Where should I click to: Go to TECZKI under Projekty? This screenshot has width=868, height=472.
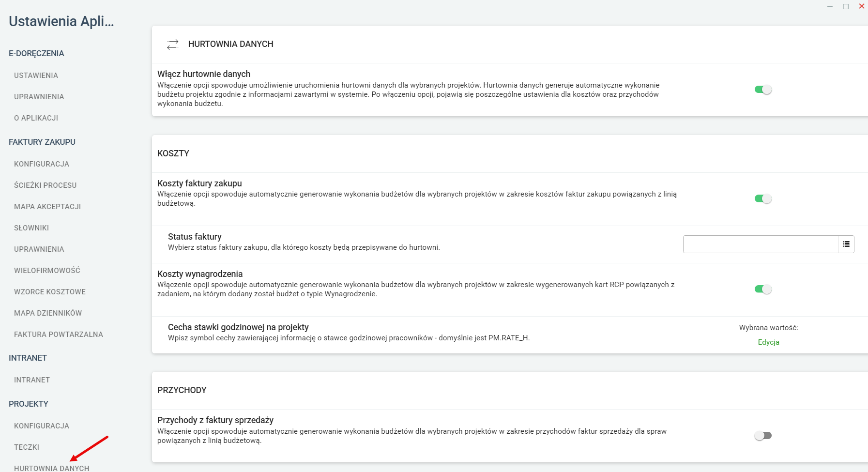click(27, 447)
